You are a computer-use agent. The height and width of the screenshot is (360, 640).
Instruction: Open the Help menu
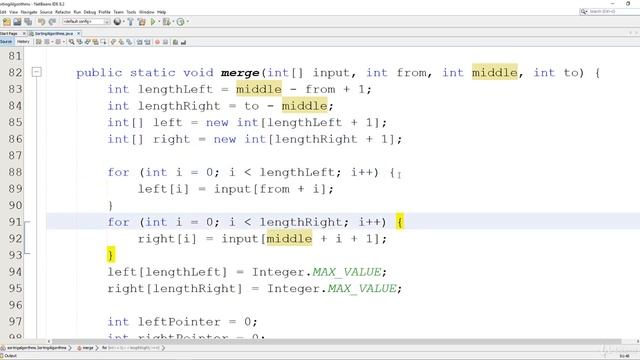(x=162, y=12)
